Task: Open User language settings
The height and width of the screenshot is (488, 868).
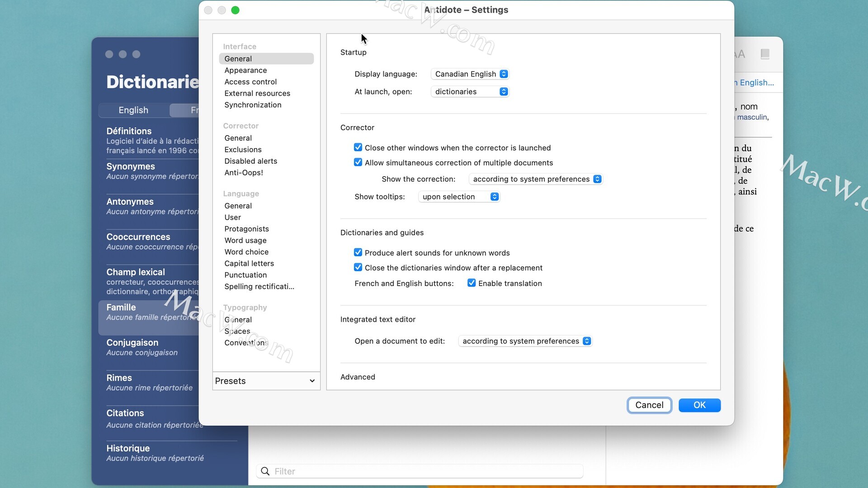Action: (232, 217)
